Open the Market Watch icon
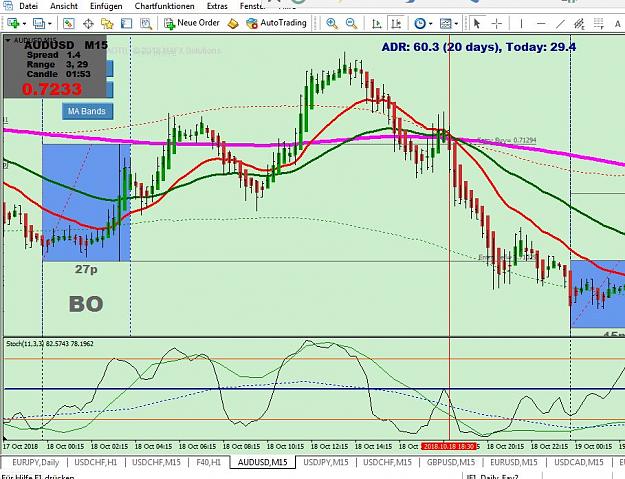This screenshot has width=625, height=479. 69,24
